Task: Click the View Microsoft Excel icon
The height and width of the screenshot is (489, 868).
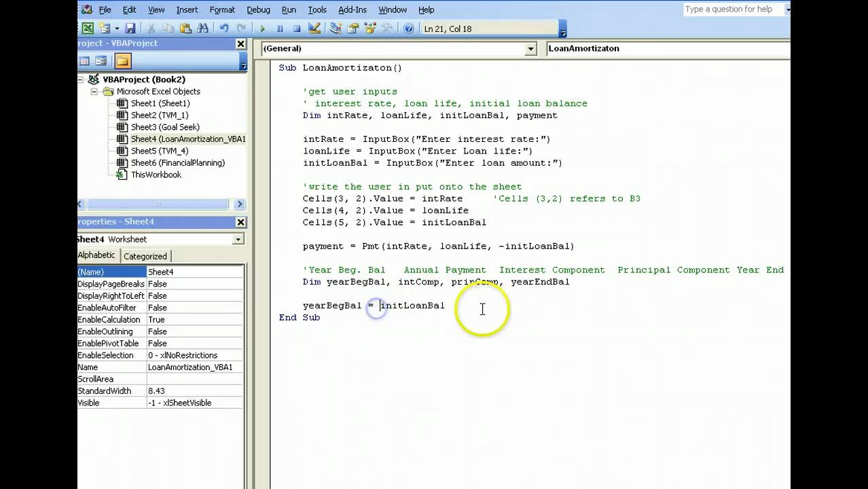Action: pyautogui.click(x=88, y=29)
